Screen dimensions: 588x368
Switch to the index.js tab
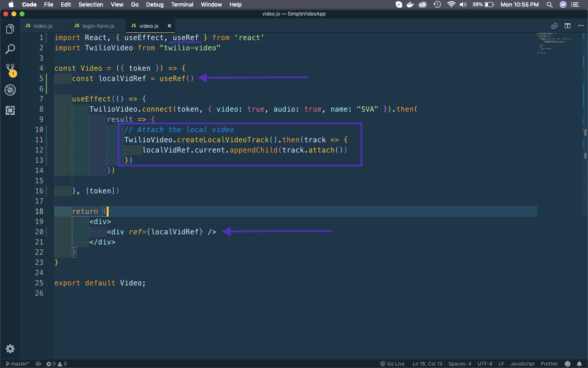pyautogui.click(x=45, y=26)
